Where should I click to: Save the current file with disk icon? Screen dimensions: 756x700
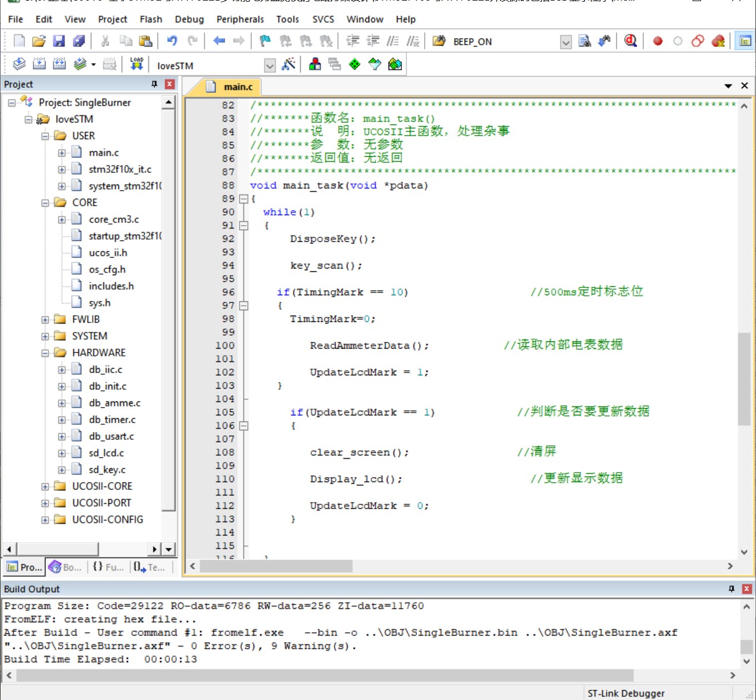[59, 41]
